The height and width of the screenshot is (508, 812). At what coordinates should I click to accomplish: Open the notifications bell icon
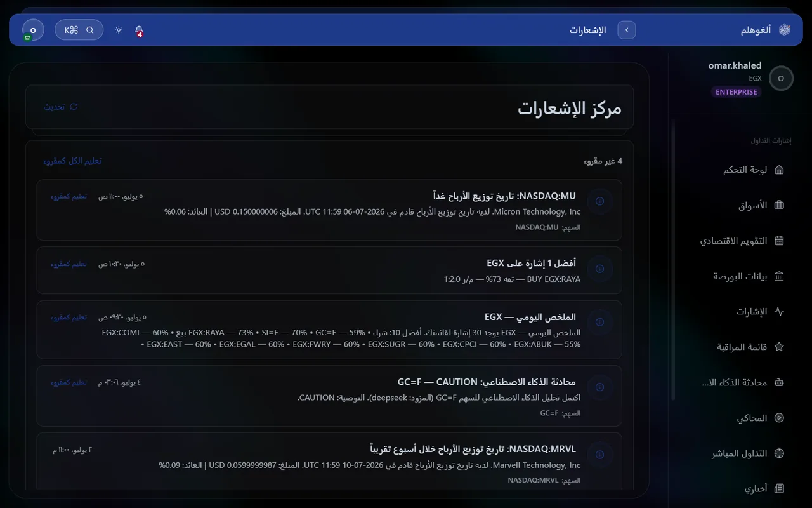[139, 30]
